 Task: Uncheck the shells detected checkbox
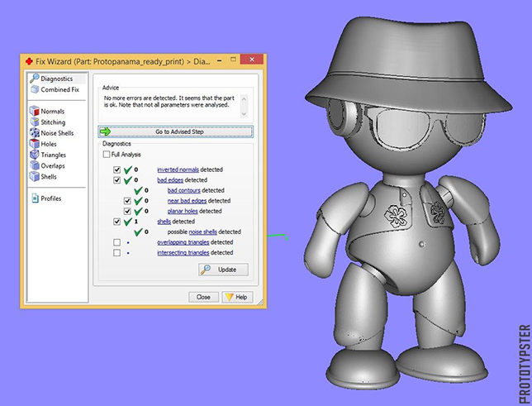116,222
